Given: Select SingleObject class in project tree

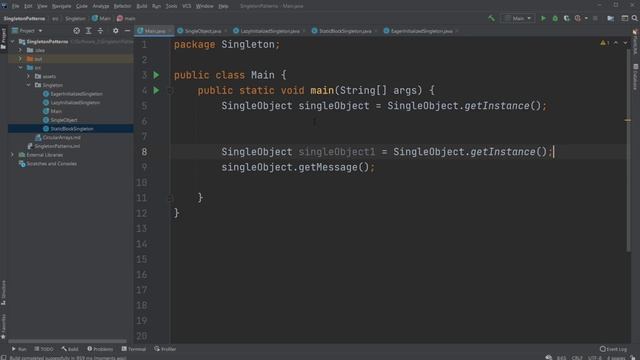Looking at the screenshot, I should 60,120.
